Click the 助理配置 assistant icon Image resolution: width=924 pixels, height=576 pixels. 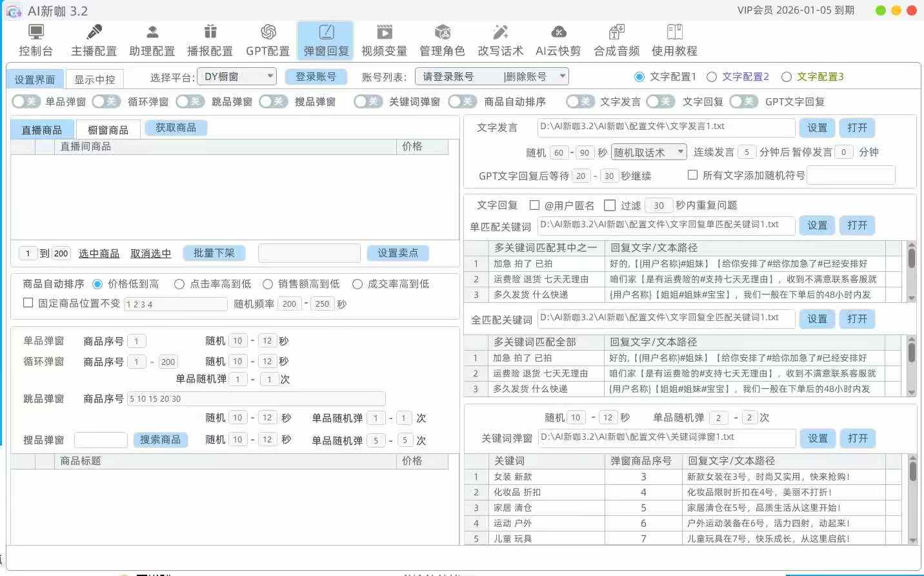coord(152,32)
